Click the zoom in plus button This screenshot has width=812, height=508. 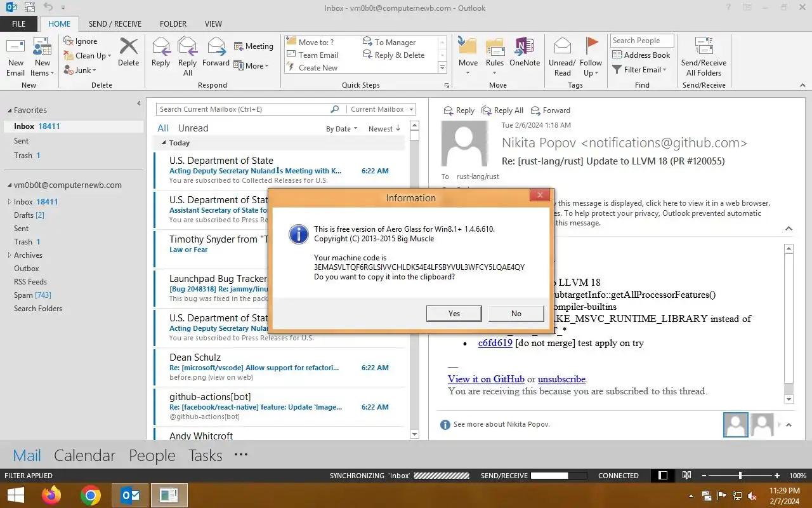click(777, 476)
